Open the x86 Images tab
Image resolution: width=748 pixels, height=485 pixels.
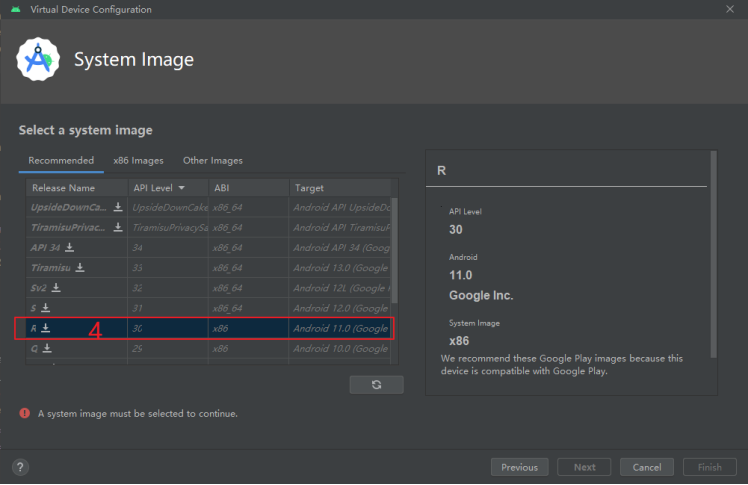click(x=138, y=161)
